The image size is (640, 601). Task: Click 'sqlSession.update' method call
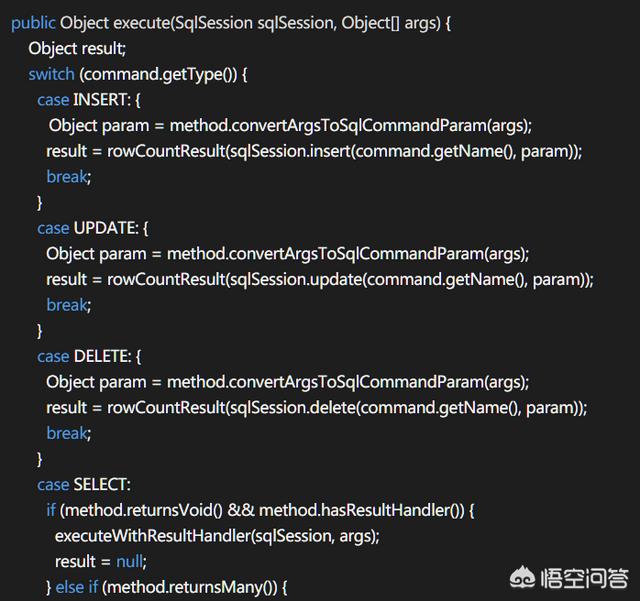click(x=296, y=280)
